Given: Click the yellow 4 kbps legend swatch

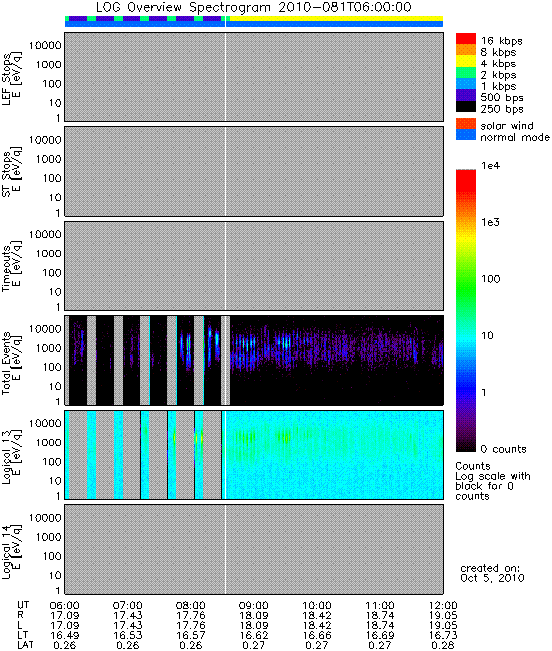Looking at the screenshot, I should (x=466, y=61).
